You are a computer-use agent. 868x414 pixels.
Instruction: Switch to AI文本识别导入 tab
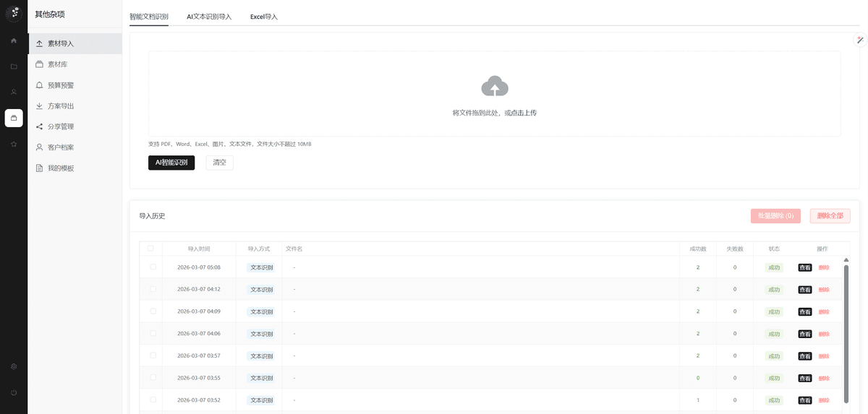[x=209, y=17]
